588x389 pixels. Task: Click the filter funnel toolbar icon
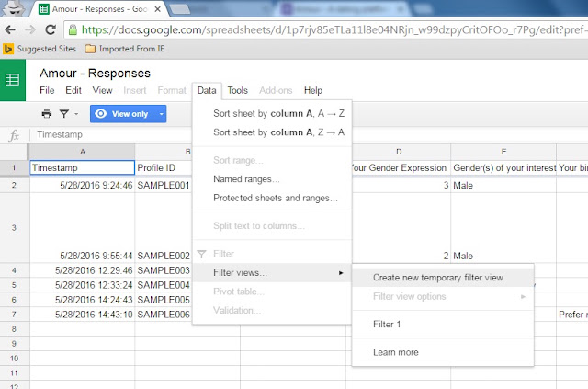[x=64, y=114]
